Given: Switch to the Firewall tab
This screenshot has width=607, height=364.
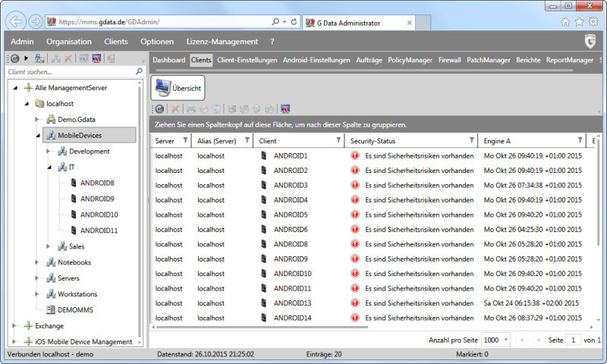Looking at the screenshot, I should 449,60.
